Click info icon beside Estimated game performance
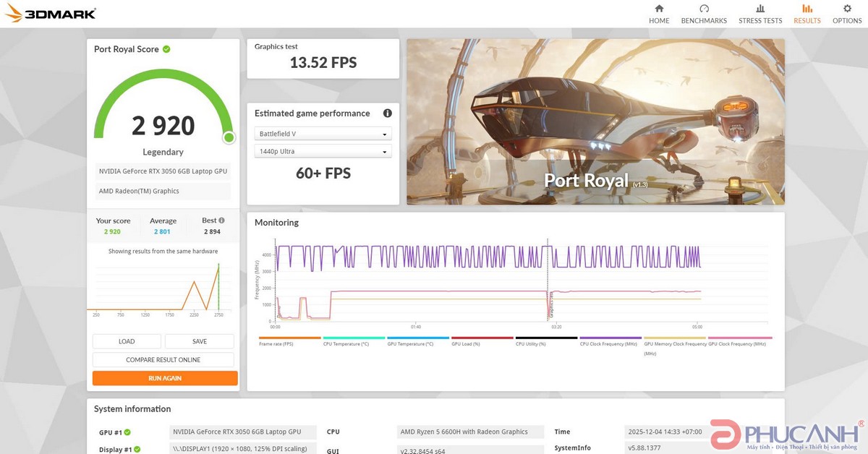 coord(388,113)
